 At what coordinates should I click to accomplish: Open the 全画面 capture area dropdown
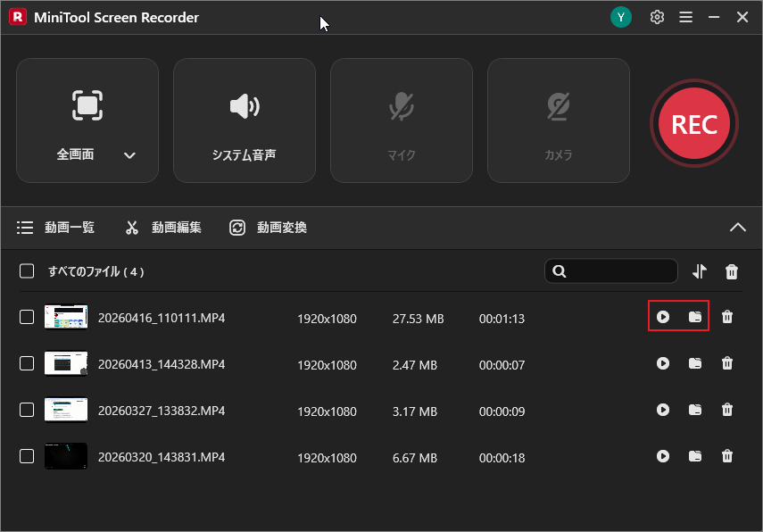(129, 154)
